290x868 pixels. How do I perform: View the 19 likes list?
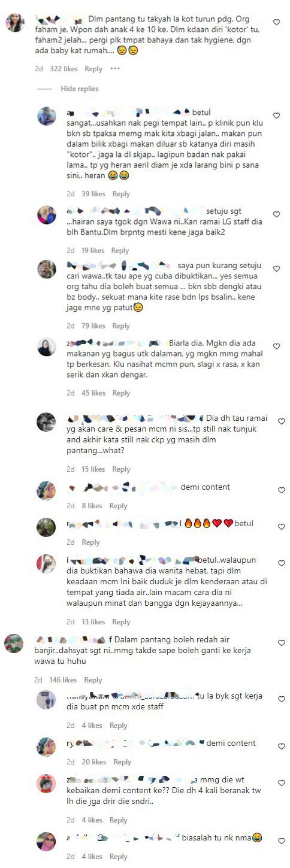click(x=92, y=251)
